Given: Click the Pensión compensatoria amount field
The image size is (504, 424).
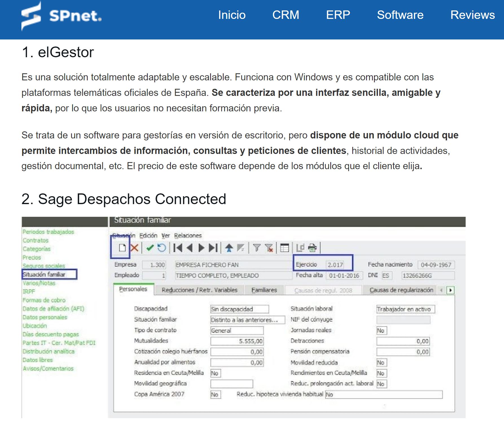Looking at the screenshot, I should (403, 352).
